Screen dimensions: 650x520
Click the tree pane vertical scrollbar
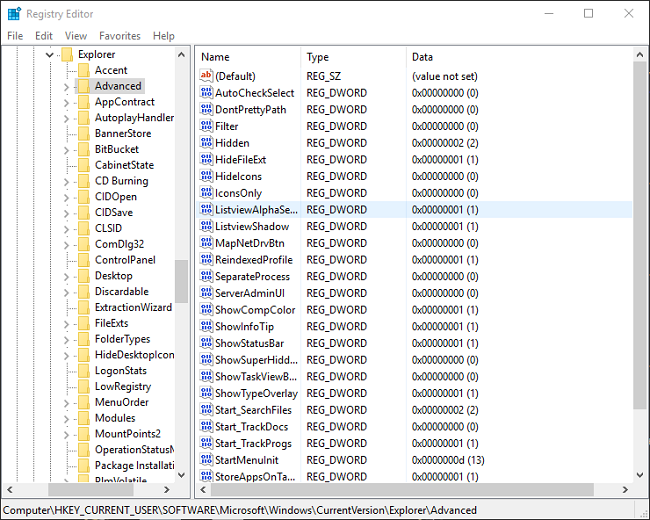pyautogui.click(x=181, y=281)
